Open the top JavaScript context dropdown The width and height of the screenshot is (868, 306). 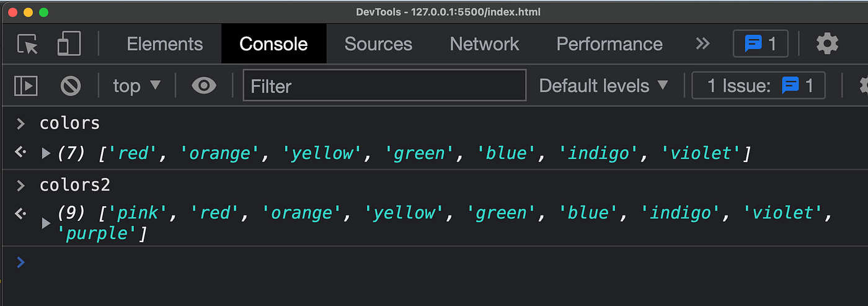(x=136, y=86)
